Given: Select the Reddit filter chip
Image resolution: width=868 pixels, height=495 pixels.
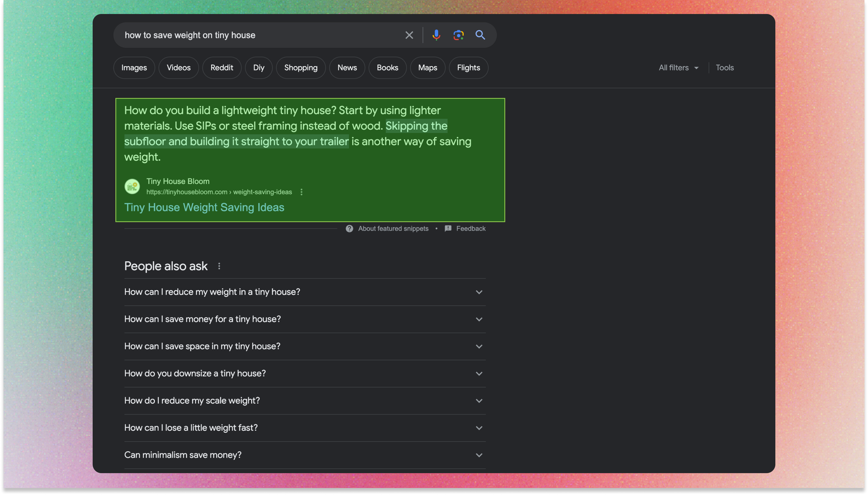Looking at the screenshot, I should click(x=222, y=68).
